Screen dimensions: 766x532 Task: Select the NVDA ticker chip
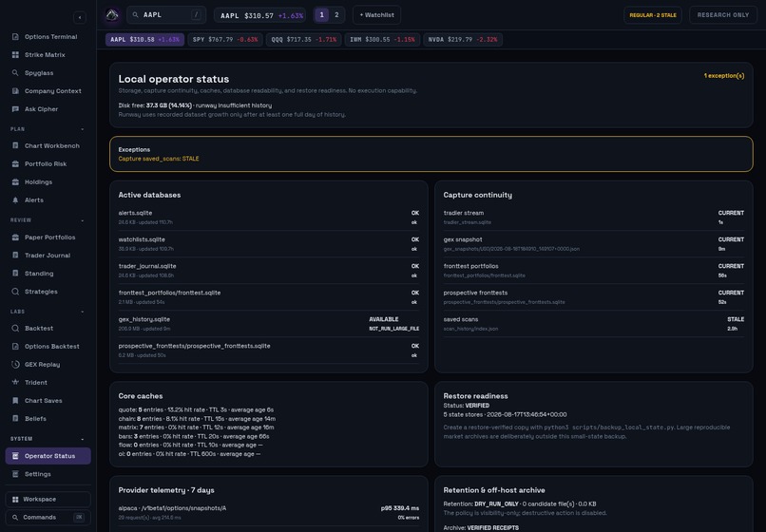pos(463,40)
